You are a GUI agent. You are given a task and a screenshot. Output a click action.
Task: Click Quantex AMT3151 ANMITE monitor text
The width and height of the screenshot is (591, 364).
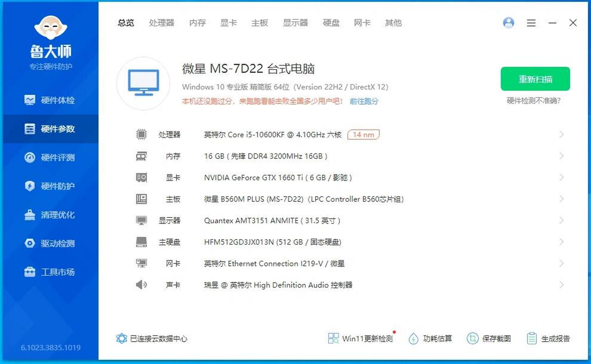click(x=272, y=221)
